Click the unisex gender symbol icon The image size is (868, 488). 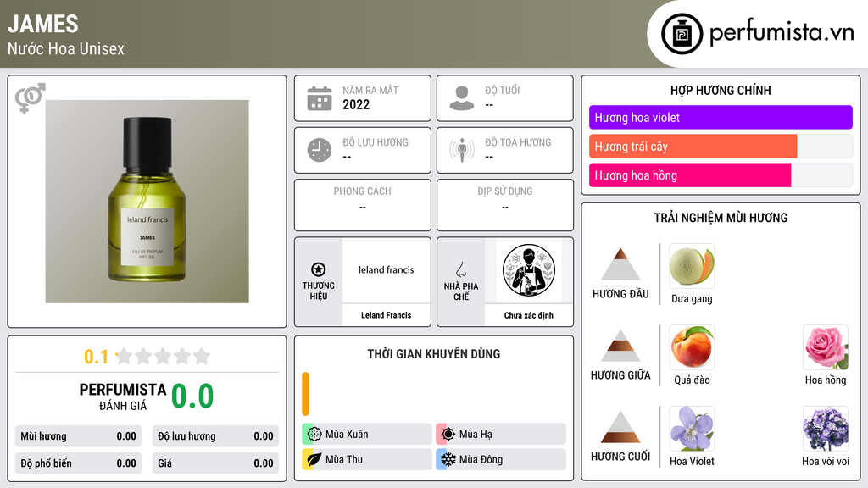[30, 98]
